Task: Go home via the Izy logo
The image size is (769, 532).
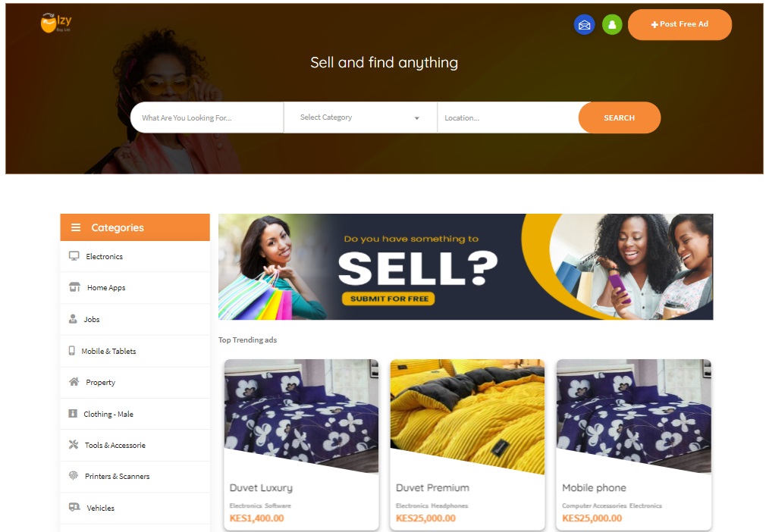Action: pyautogui.click(x=56, y=23)
